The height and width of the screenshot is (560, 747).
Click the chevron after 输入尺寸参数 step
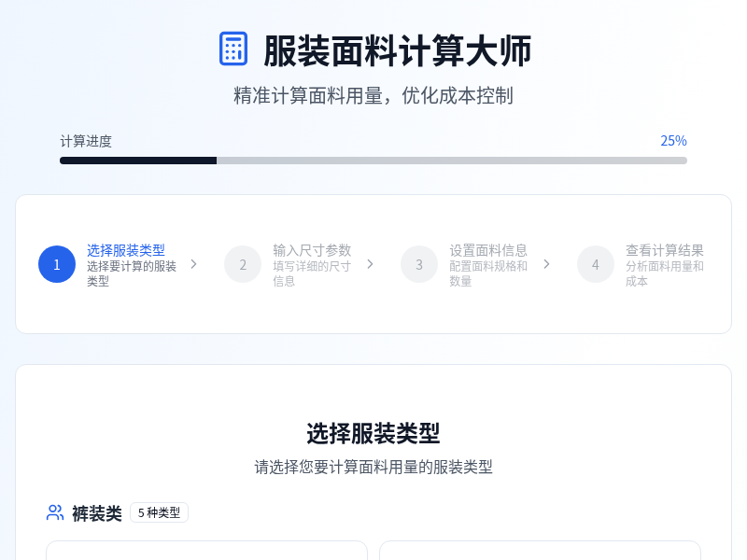pos(370,264)
